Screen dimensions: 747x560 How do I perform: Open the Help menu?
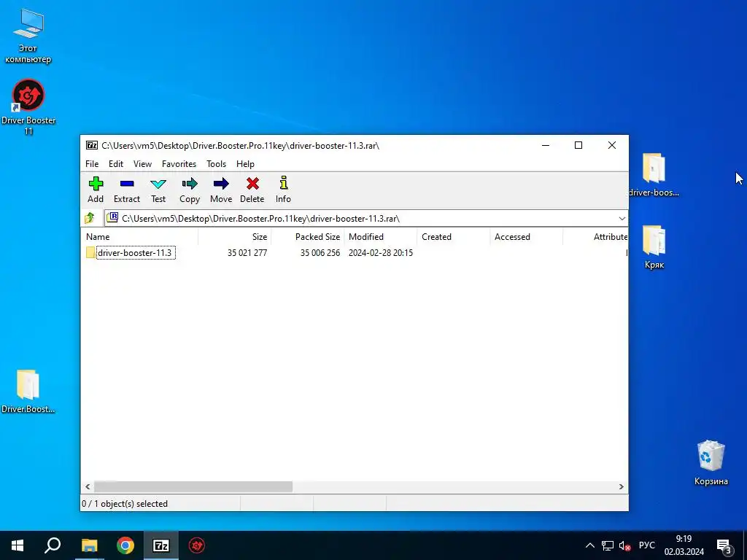[x=245, y=164]
